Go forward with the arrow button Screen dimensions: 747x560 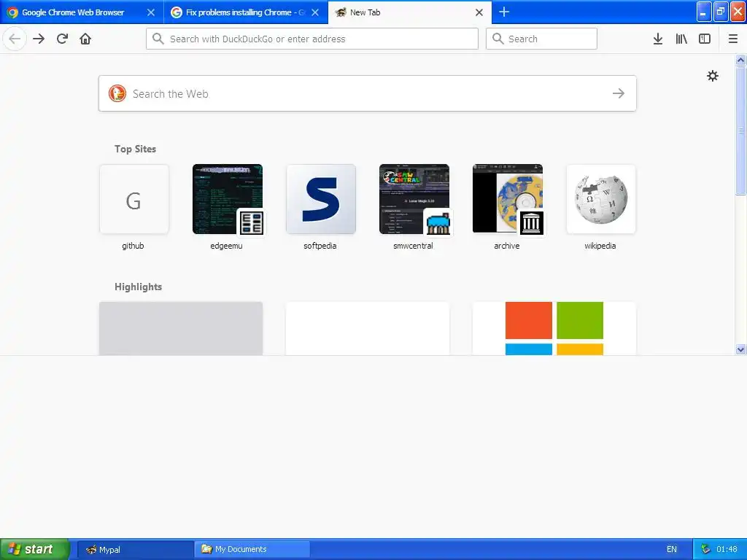(39, 39)
